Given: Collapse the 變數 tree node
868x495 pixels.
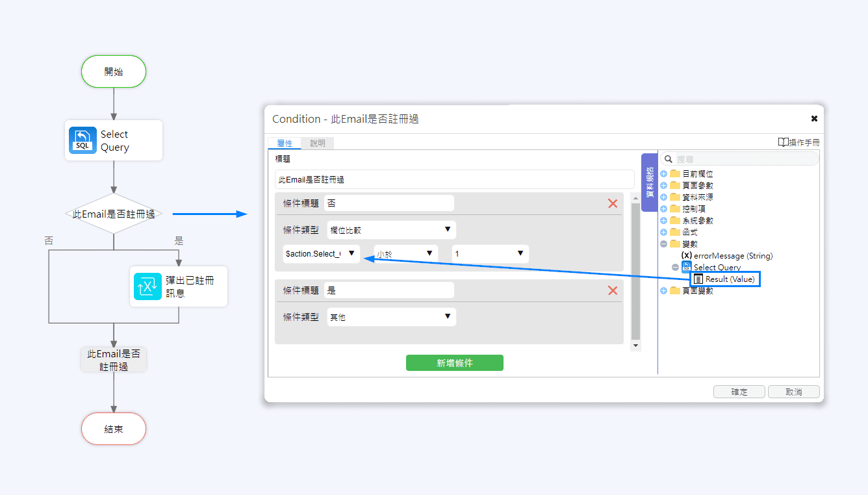Looking at the screenshot, I should coord(664,244).
